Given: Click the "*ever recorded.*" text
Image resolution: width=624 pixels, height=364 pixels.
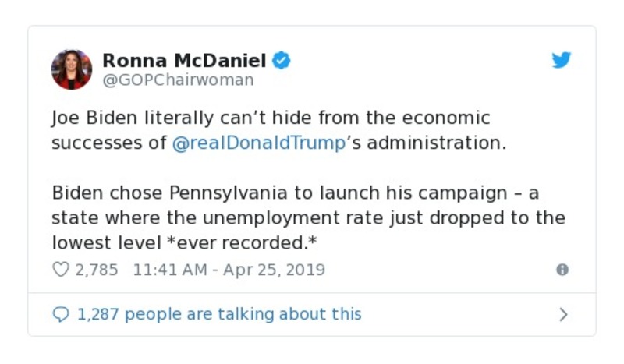Looking at the screenshot, I should click(242, 243).
